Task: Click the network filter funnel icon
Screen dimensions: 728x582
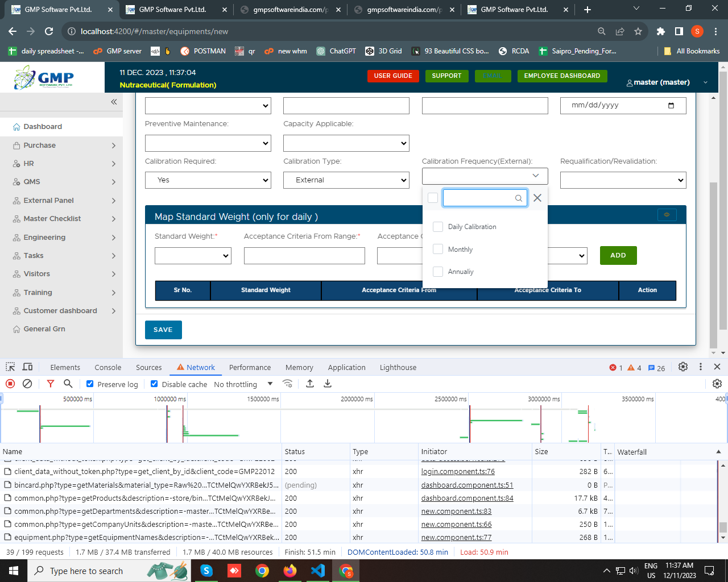Action: 51,384
